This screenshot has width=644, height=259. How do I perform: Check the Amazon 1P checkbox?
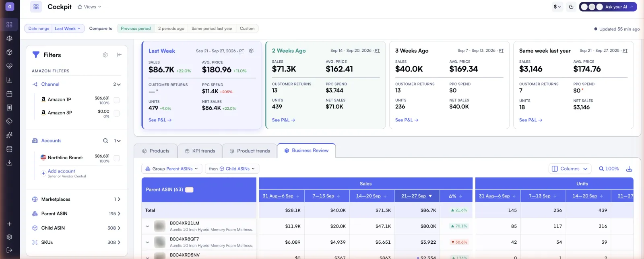[x=117, y=100]
